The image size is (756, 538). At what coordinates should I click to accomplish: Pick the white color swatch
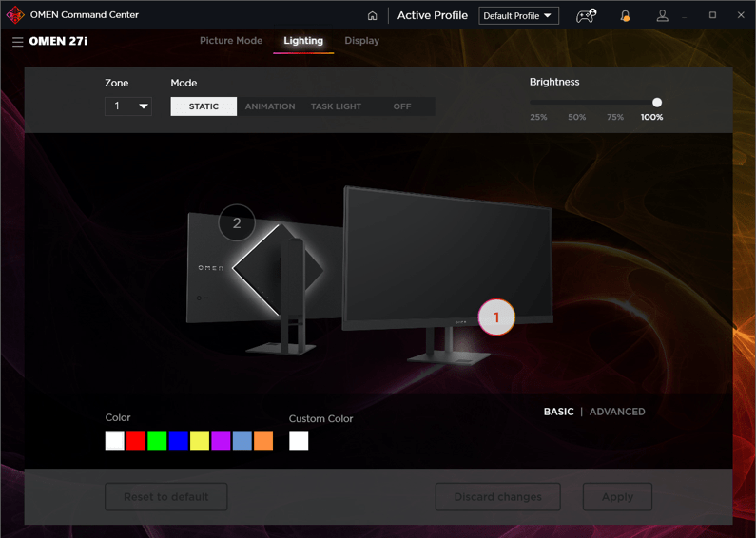[115, 441]
